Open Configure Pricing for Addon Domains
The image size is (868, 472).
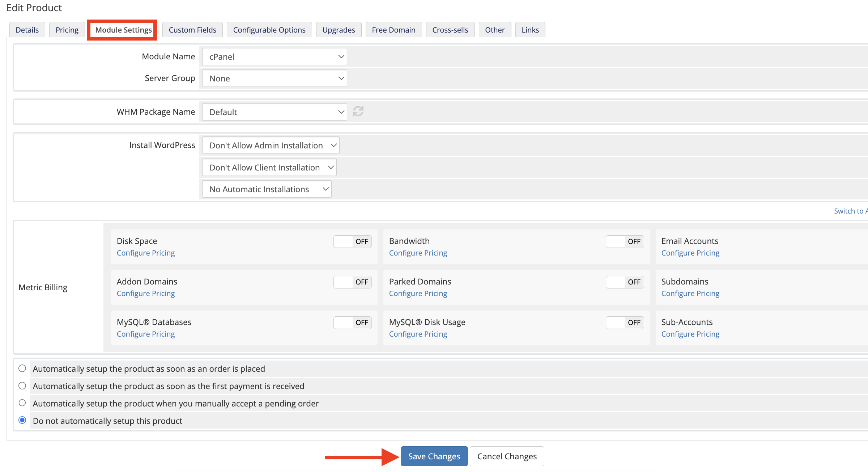click(146, 294)
